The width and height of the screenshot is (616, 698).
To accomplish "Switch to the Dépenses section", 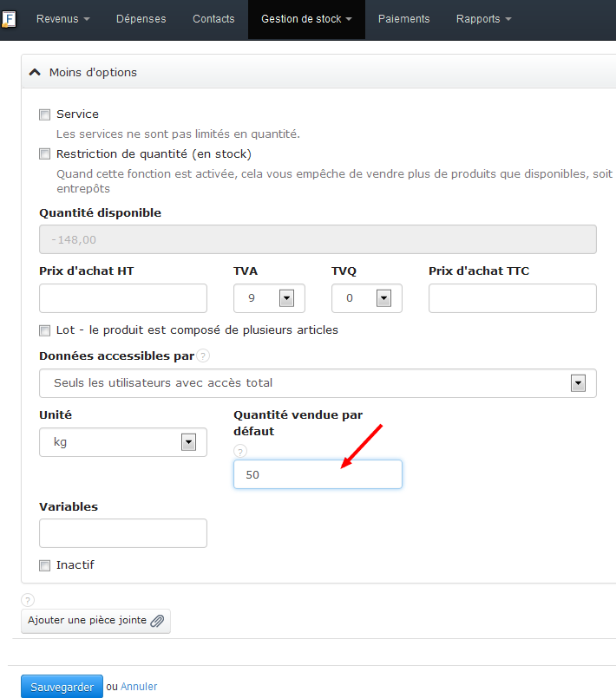I will coord(141,19).
